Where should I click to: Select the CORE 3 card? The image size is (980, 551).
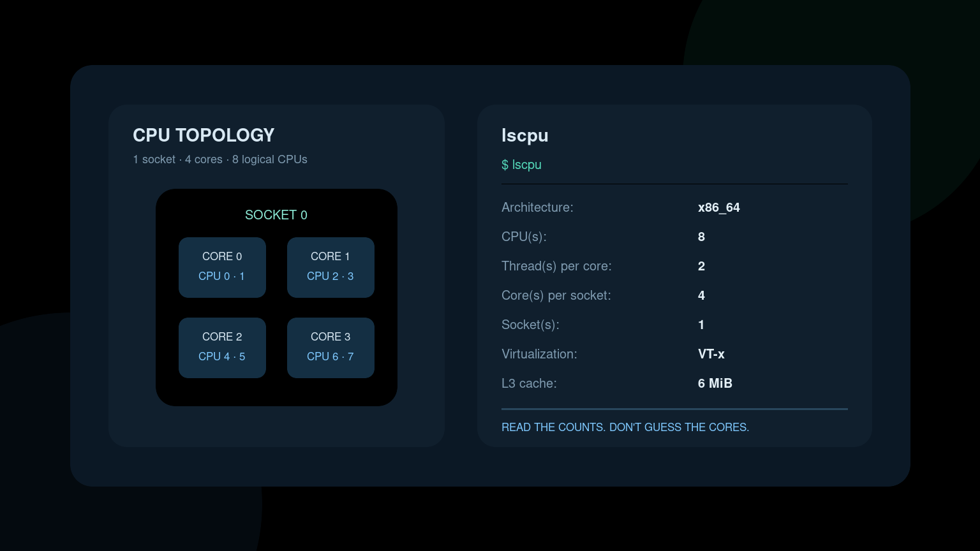click(x=330, y=348)
